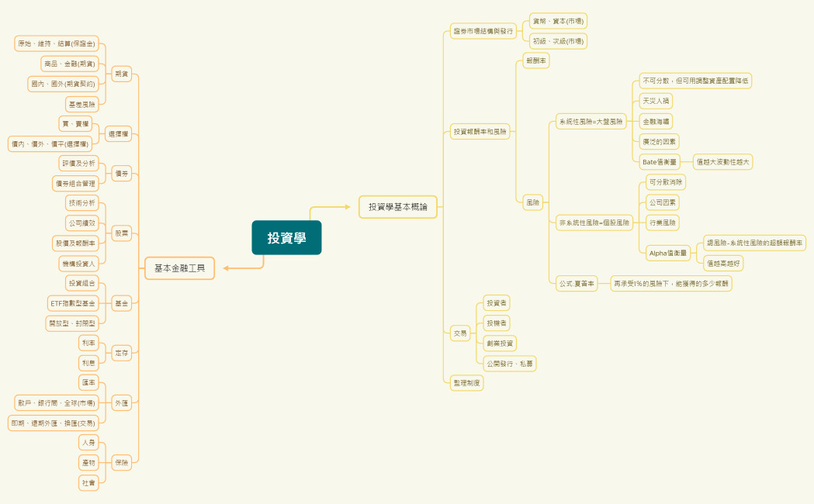Select the central 投資學 root node
Image resolution: width=814 pixels, height=504 pixels.
(x=286, y=238)
